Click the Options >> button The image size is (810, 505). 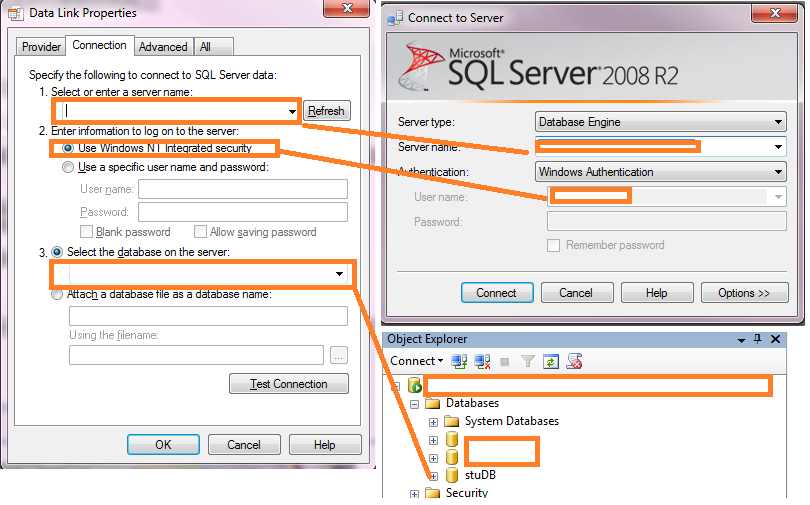click(744, 293)
